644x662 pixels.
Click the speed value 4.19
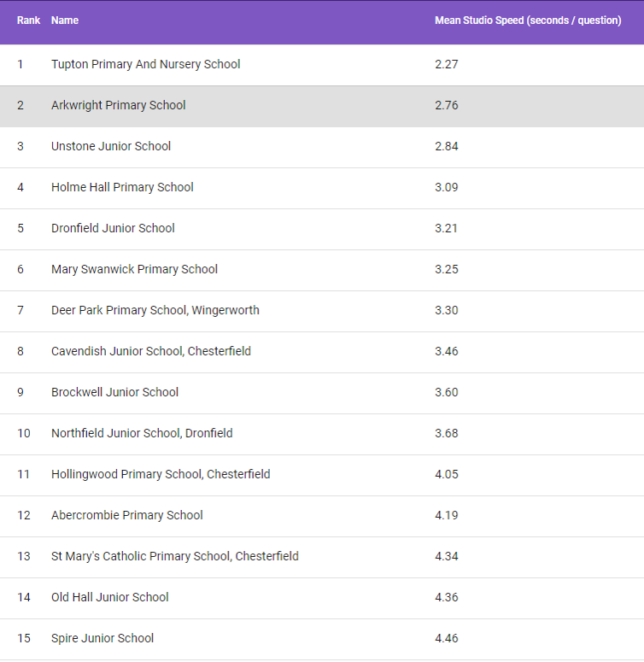point(447,515)
